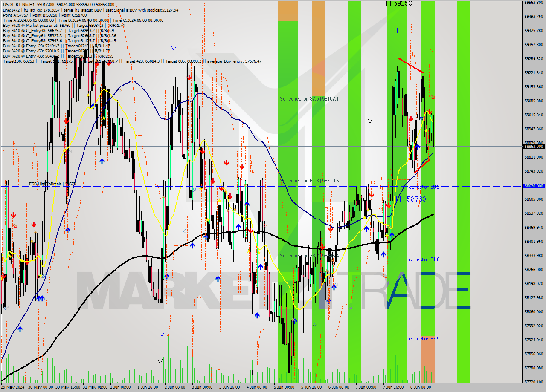
Task: Select the 'Buy %20 @ Entry -50' line
Action: click(x=56, y=51)
